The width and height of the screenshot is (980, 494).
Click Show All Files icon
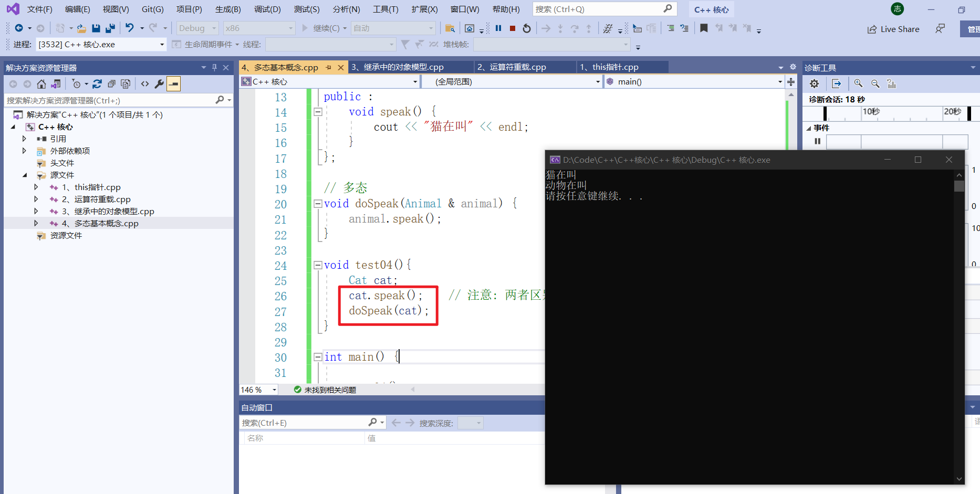point(126,84)
